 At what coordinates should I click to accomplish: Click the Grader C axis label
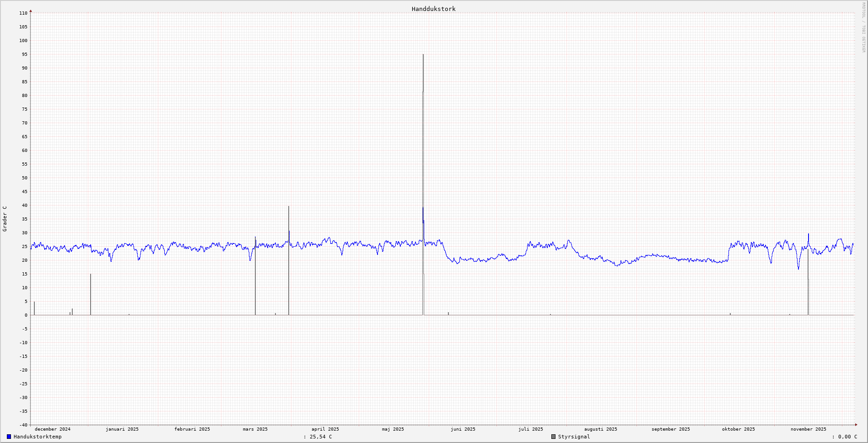[x=5, y=218]
